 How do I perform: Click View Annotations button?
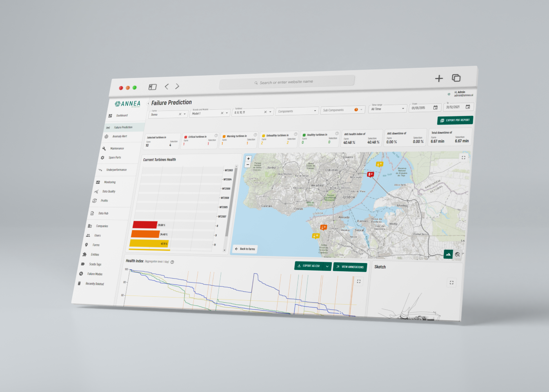[x=350, y=267]
